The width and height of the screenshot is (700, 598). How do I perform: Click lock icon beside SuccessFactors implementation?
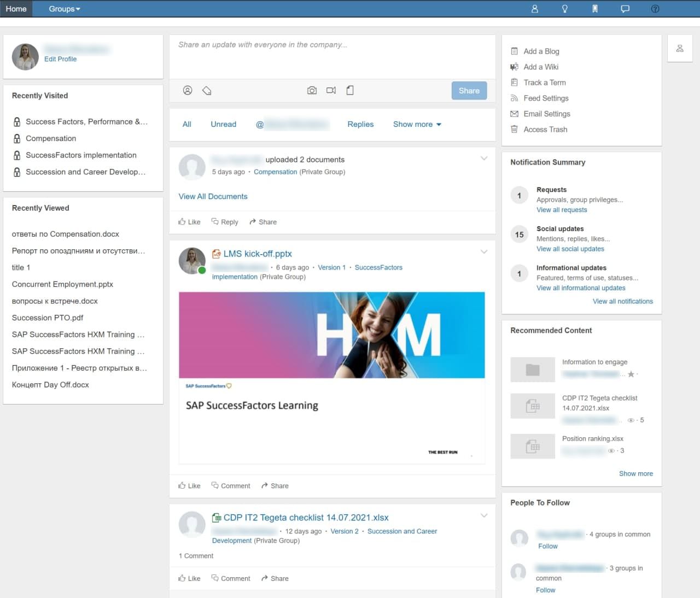point(17,155)
